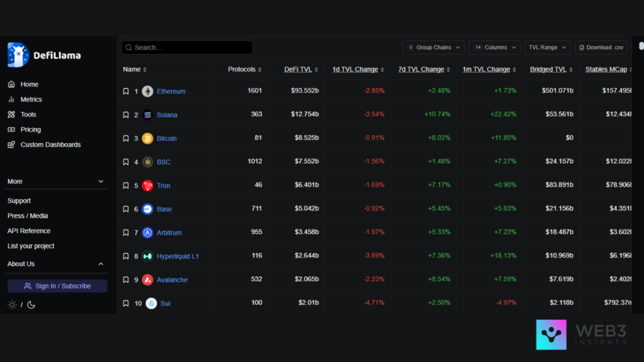
Task: Click the Tools icon in the sidebar
Action: (x=11, y=114)
